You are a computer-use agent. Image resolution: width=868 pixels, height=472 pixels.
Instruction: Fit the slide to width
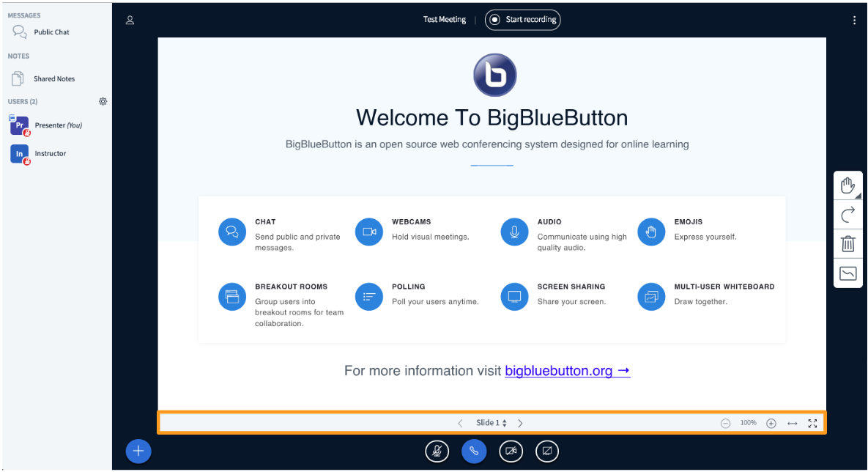click(792, 423)
